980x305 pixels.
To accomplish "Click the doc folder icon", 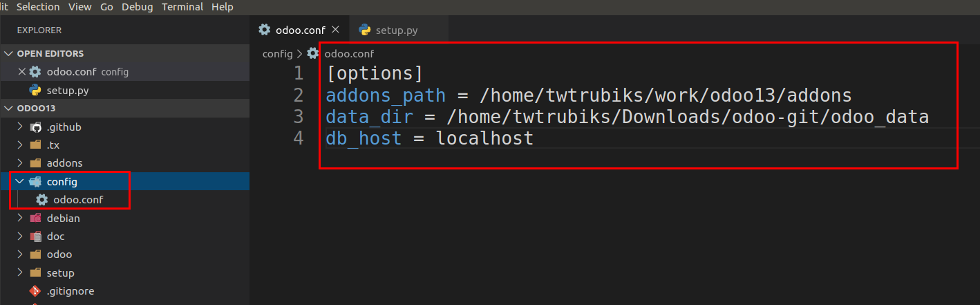I will coord(35,236).
